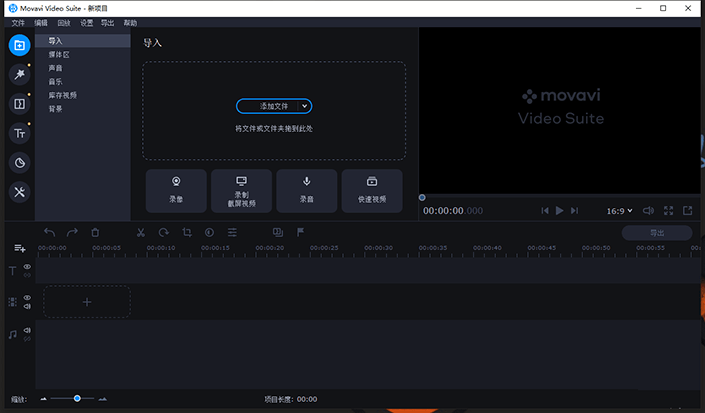Click the rotate clip icon
Viewport: 705px width, 413px height.
(164, 232)
